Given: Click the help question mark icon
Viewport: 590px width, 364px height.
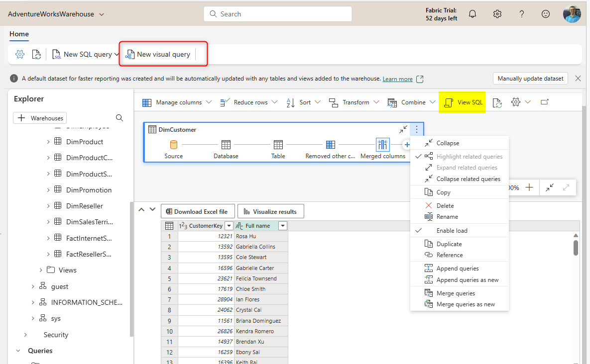Looking at the screenshot, I should click(x=521, y=14).
